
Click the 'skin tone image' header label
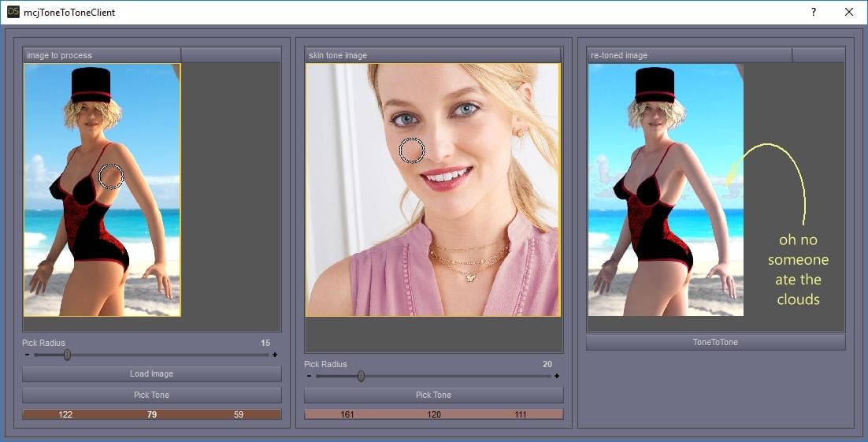[x=338, y=55]
